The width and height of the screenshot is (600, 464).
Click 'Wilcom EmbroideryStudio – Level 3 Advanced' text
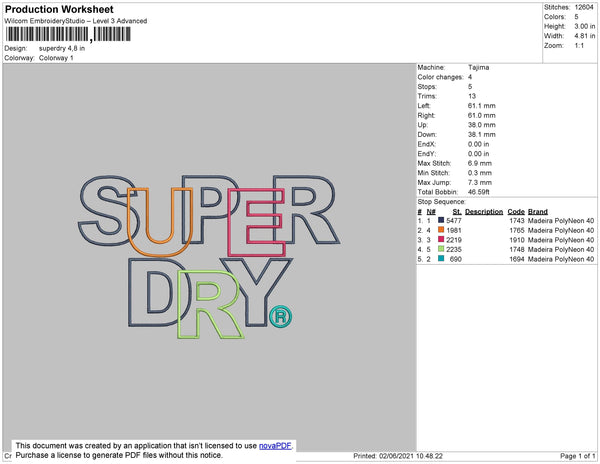[76, 21]
